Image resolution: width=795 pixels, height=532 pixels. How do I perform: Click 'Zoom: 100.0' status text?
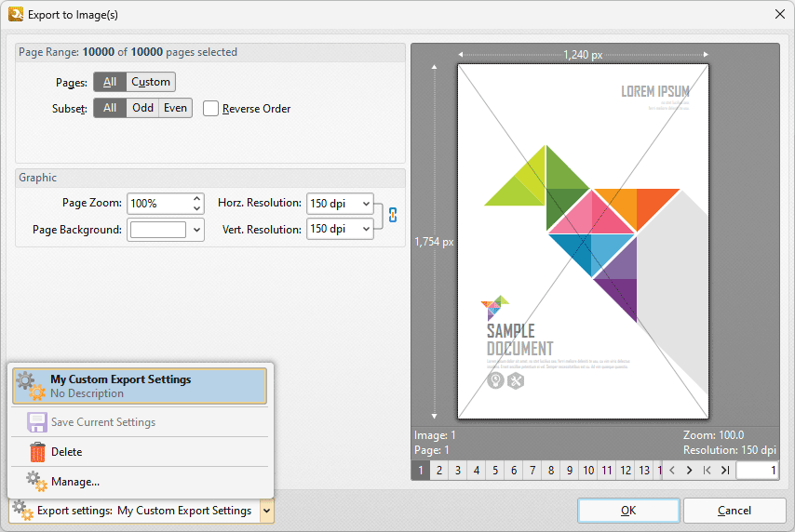713,435
